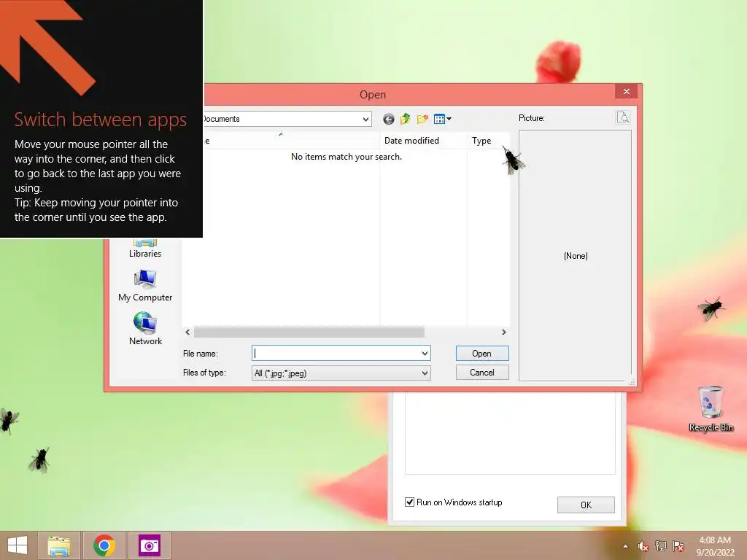The image size is (747, 560).
Task: Expand the File name dropdown arrow
Action: pyautogui.click(x=425, y=354)
